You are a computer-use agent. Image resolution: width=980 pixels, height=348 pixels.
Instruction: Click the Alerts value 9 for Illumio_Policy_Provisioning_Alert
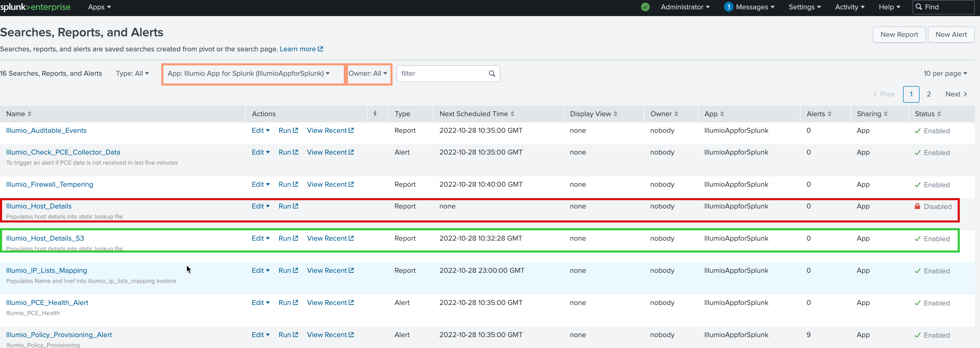(808, 335)
